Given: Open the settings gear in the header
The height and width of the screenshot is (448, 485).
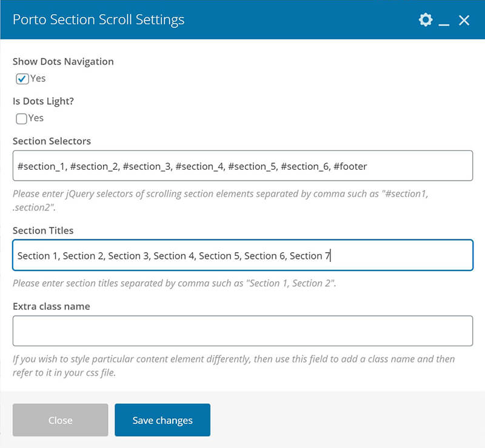Looking at the screenshot, I should coord(426,20).
